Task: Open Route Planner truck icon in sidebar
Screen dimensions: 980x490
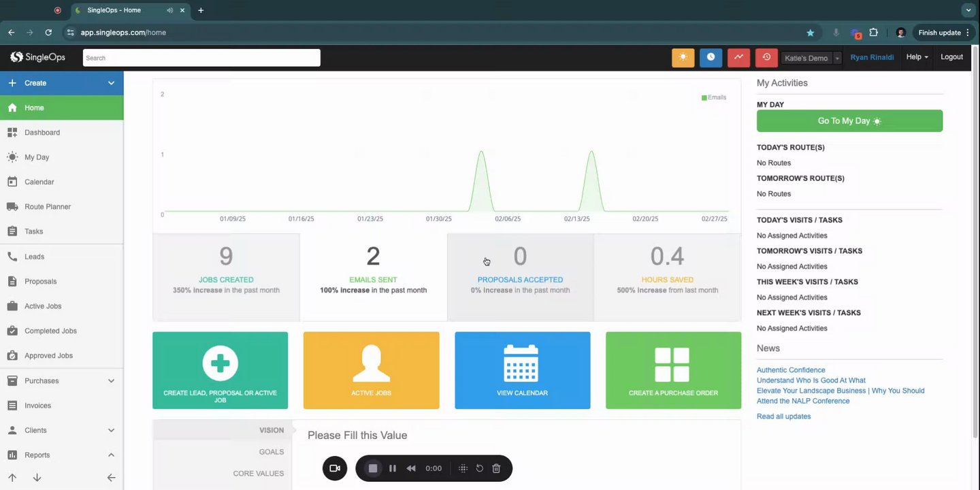Action: point(12,207)
